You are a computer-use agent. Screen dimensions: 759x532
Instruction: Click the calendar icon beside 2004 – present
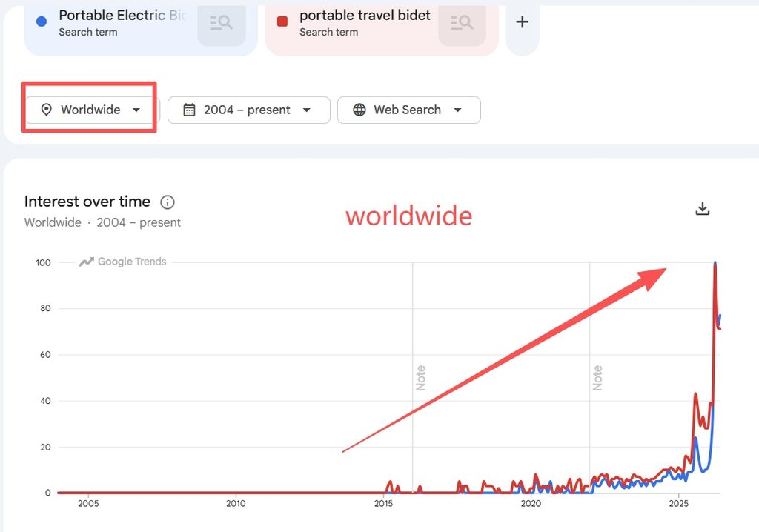tap(189, 110)
